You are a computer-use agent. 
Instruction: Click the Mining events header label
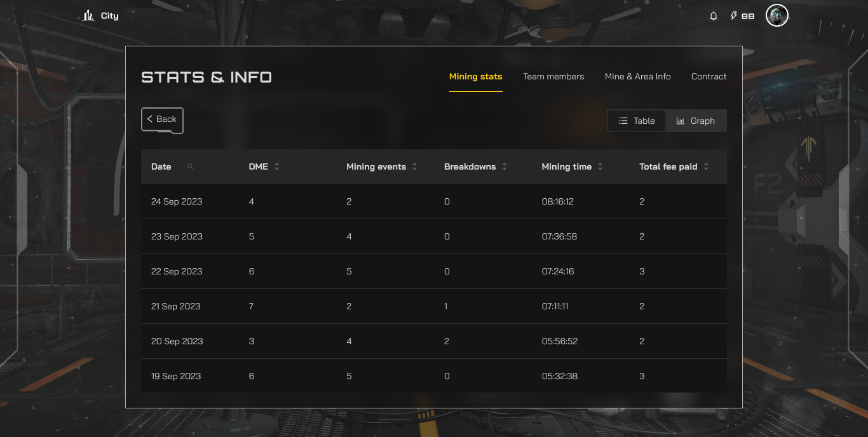pos(376,166)
